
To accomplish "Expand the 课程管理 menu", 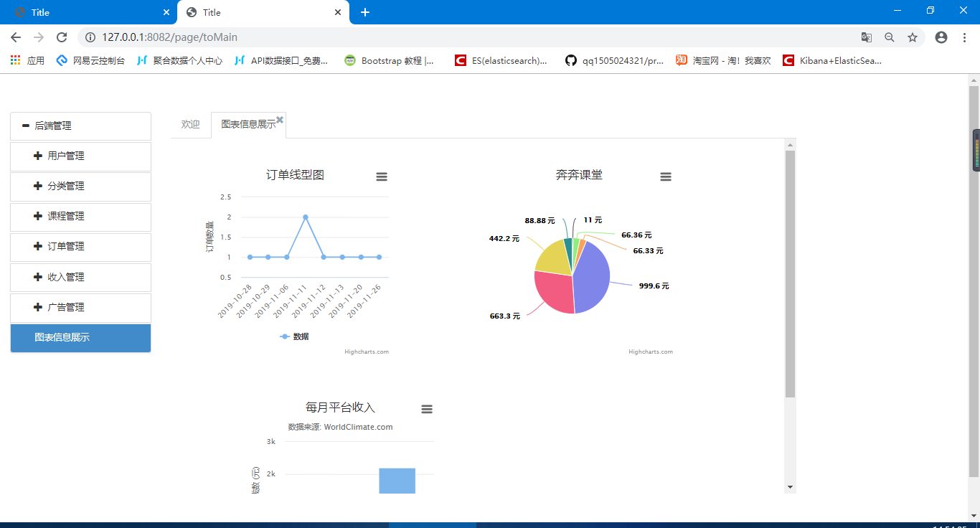I will pos(65,216).
